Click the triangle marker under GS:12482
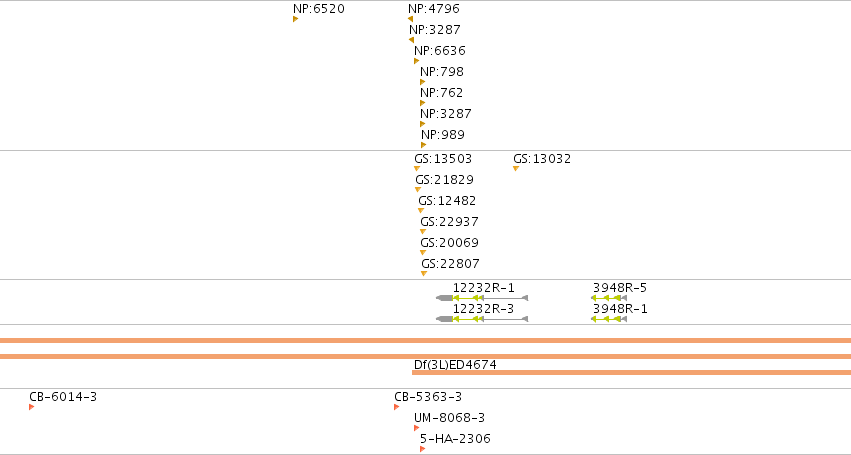851x455 pixels. 421,211
